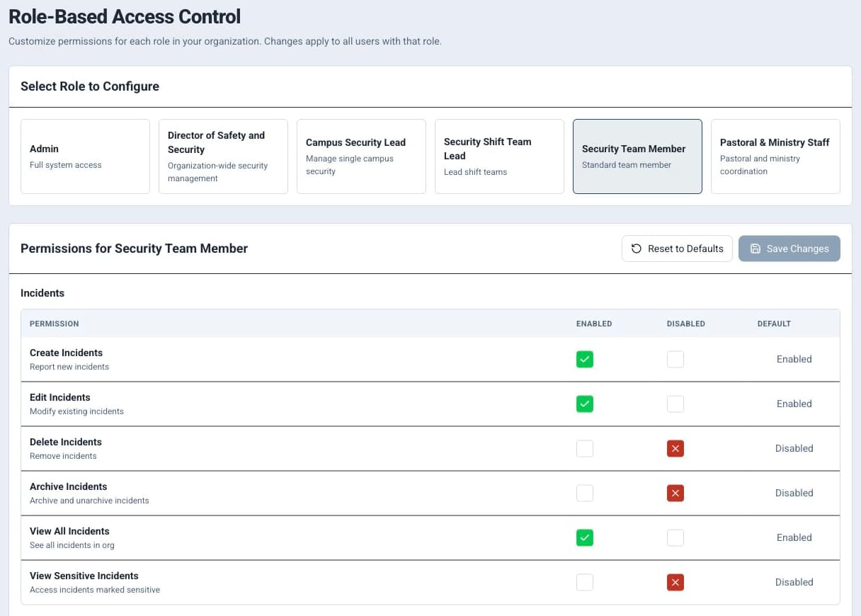Uncheck Disabled red box for Delete Incidents
861x616 pixels.
(675, 449)
